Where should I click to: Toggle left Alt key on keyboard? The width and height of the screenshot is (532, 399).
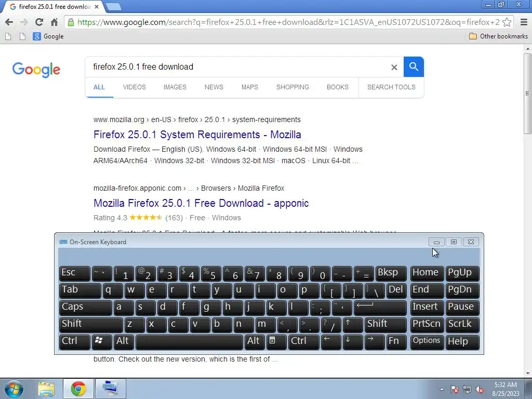(x=124, y=341)
